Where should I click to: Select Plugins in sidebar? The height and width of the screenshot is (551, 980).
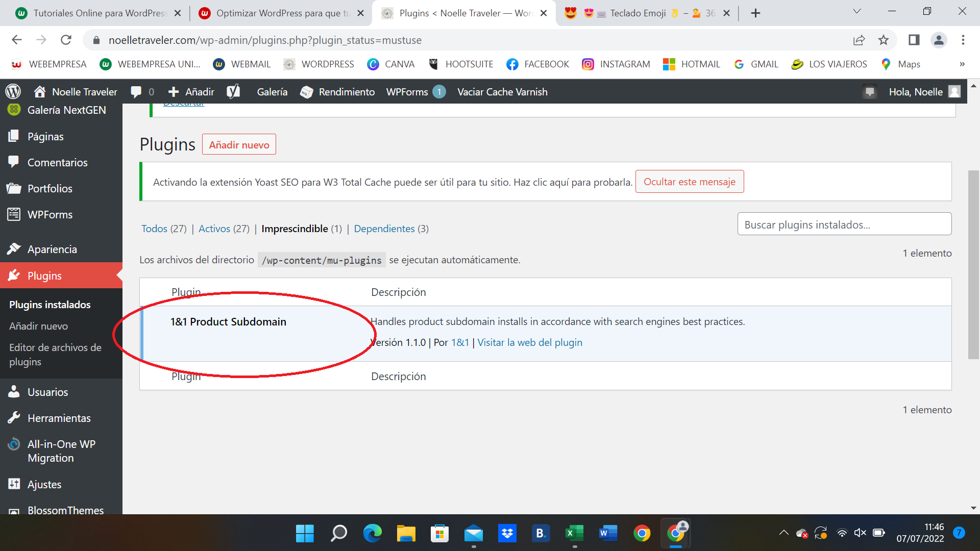click(61, 275)
